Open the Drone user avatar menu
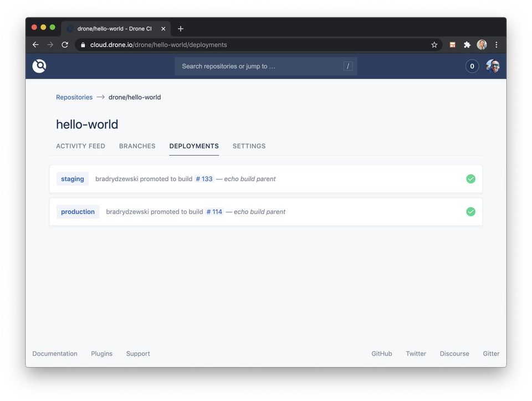Viewport: 532px width, 401px height. pyautogui.click(x=493, y=66)
